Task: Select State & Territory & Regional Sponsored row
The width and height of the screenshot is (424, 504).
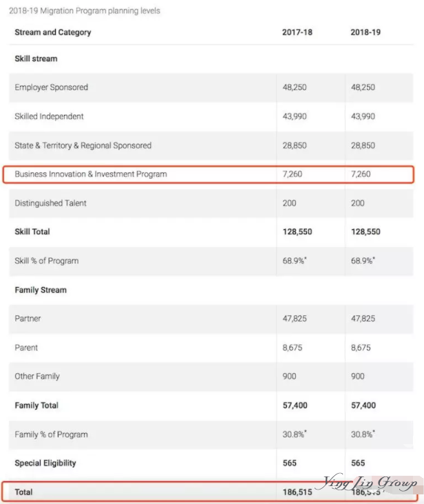Action: (211, 145)
